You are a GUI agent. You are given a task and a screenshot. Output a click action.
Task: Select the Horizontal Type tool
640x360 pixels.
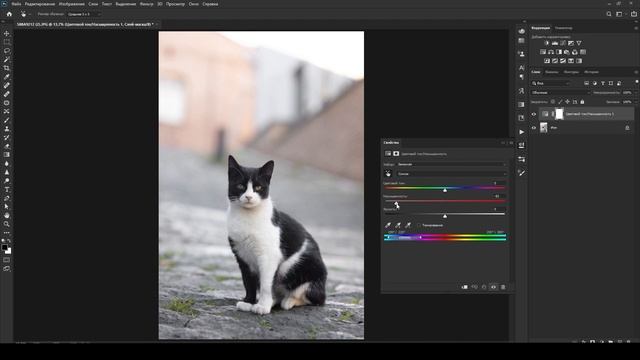pyautogui.click(x=7, y=189)
